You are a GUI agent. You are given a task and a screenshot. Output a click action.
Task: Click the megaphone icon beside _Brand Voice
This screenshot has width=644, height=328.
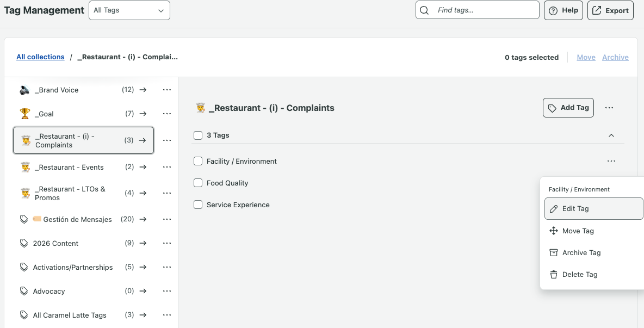pyautogui.click(x=24, y=90)
